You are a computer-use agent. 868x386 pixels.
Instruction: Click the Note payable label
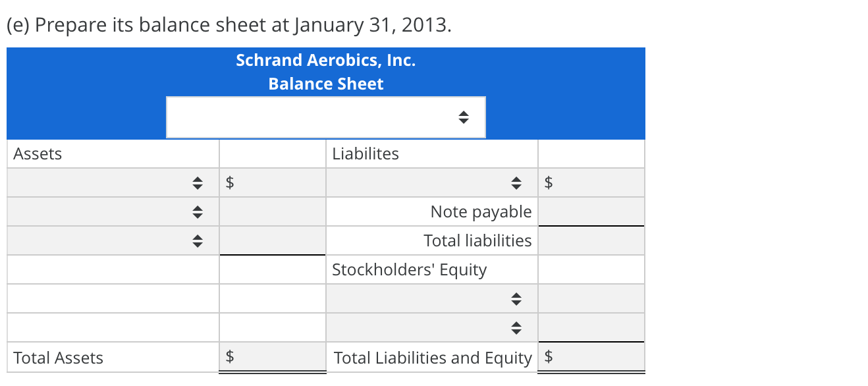(x=481, y=211)
